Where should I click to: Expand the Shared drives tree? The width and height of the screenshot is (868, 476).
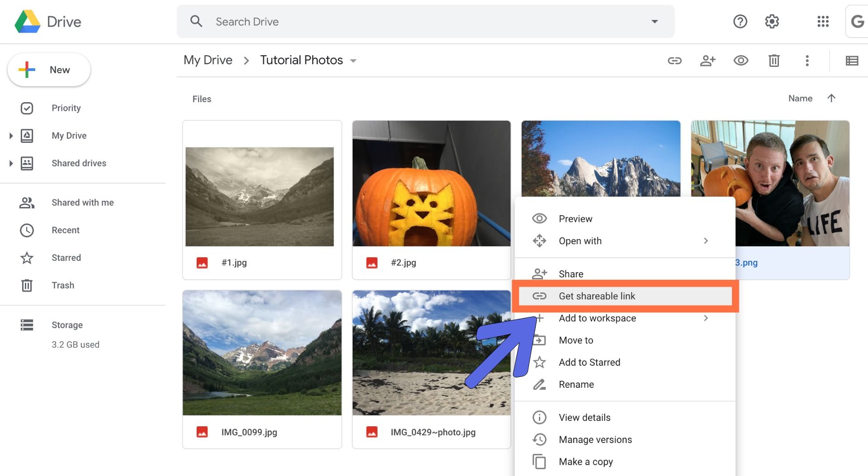pyautogui.click(x=11, y=163)
